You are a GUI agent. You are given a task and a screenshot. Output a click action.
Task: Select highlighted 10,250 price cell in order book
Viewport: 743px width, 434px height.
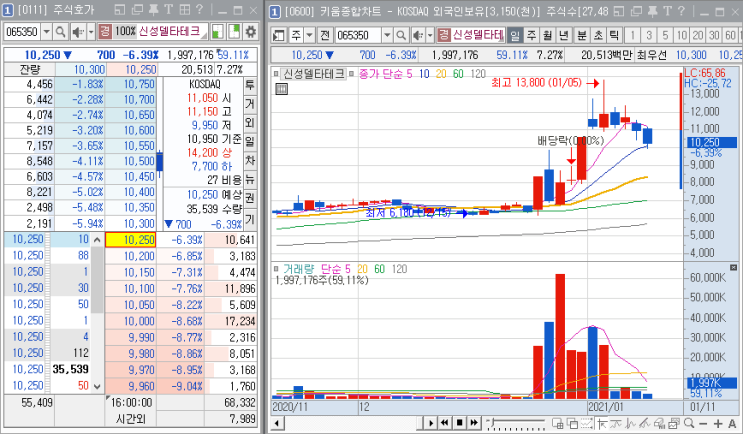coord(130,240)
